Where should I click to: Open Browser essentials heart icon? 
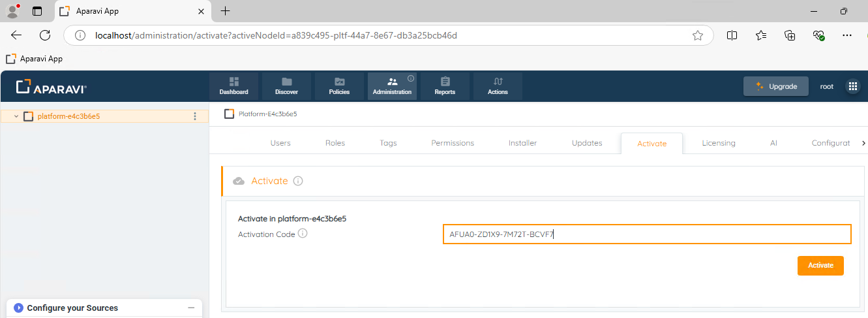819,35
